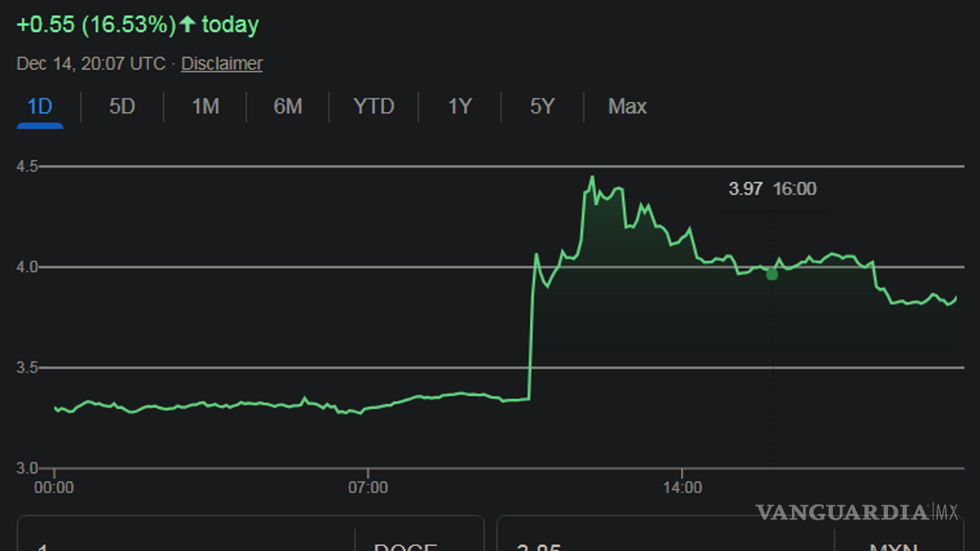Select the 6M time range
Viewport: 980px width, 551px height.
(288, 106)
